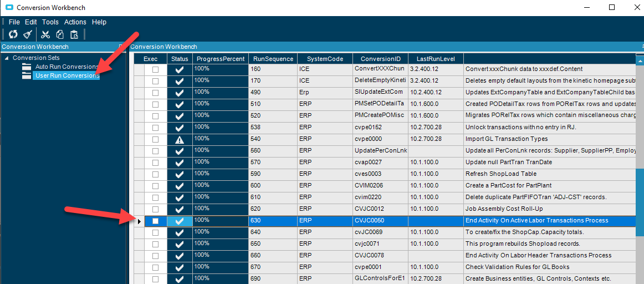
Task: Click the highlighted status checkmark for CVJC0050
Action: [x=180, y=221]
